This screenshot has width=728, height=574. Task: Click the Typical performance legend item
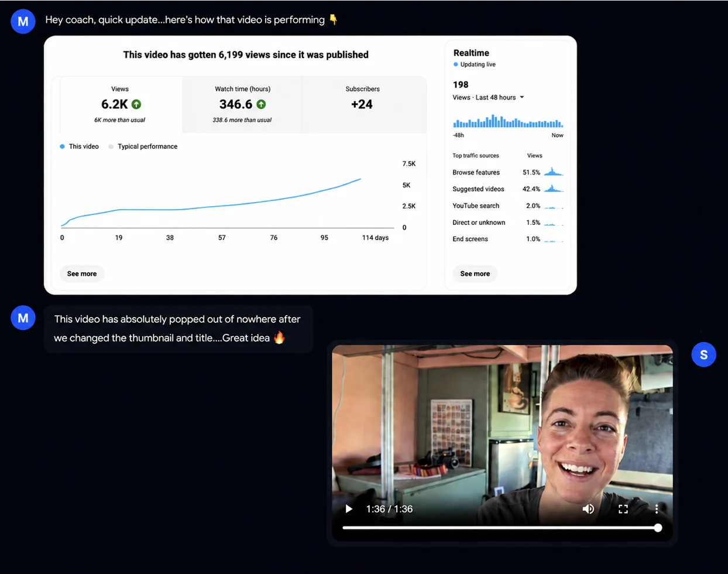tap(143, 146)
